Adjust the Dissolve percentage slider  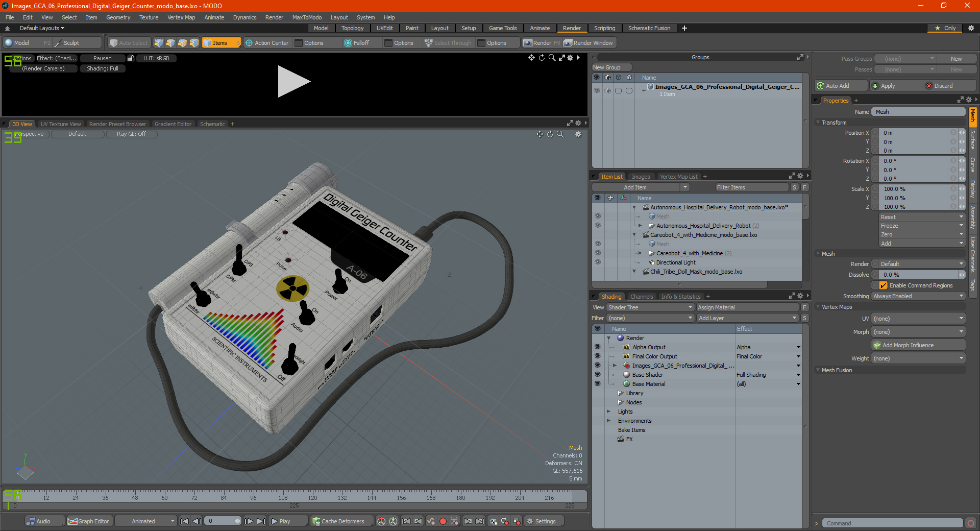[919, 275]
